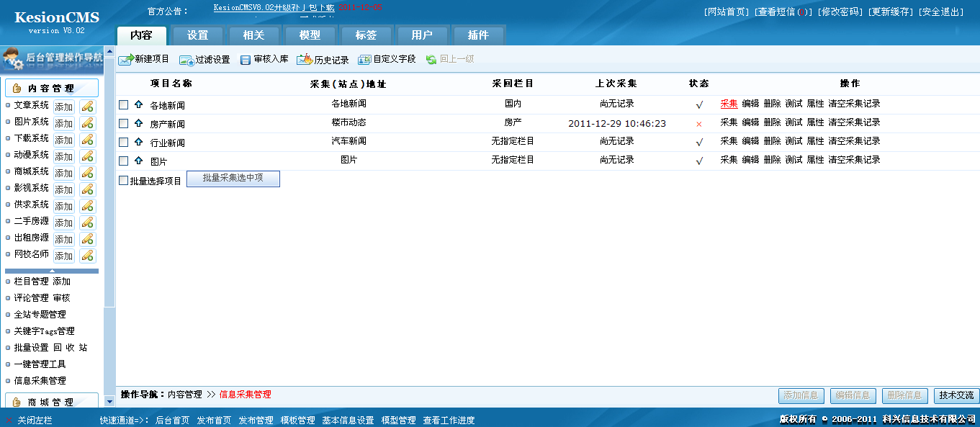Open the 标签 tab

point(367,35)
